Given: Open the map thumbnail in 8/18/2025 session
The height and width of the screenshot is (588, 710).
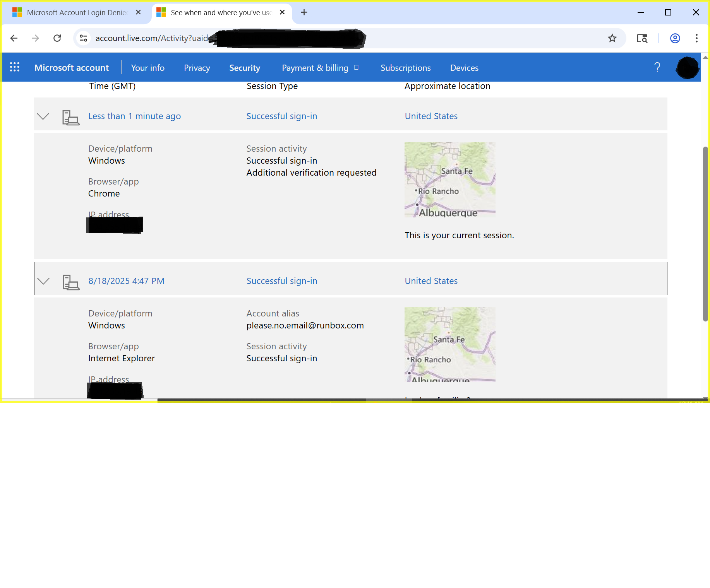Looking at the screenshot, I should (450, 344).
